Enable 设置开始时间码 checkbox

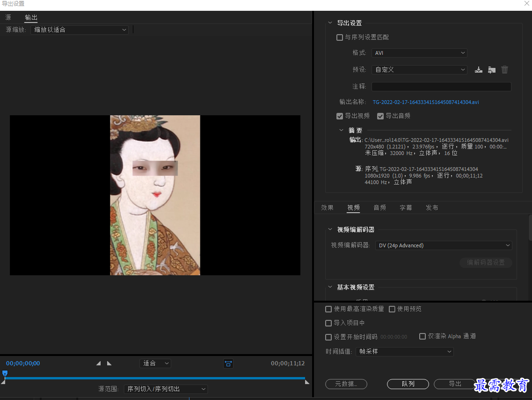(328, 337)
